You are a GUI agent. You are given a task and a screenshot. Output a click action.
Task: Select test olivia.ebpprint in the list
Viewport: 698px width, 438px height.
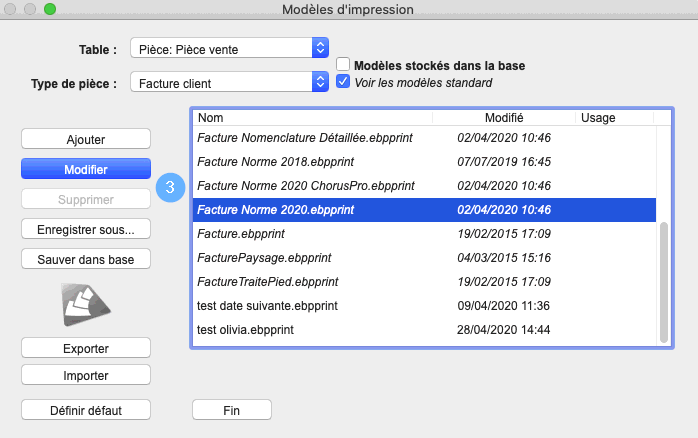[x=424, y=330]
